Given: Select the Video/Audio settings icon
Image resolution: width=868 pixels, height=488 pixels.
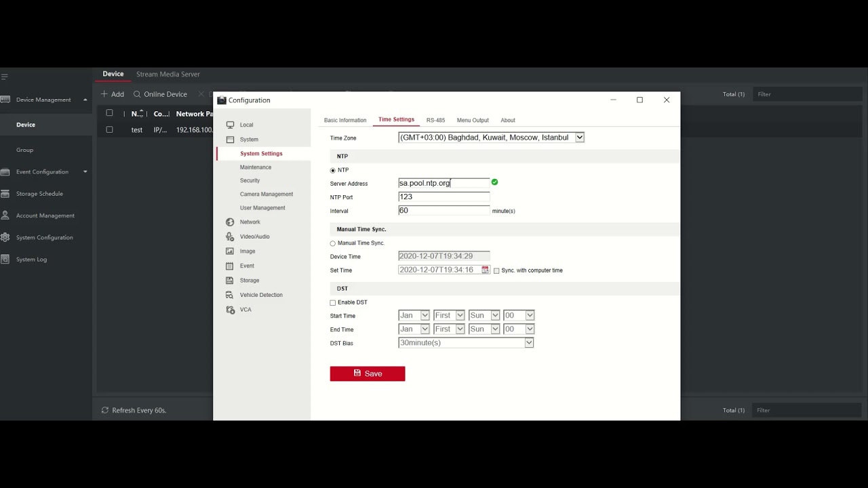Looking at the screenshot, I should pyautogui.click(x=231, y=236).
